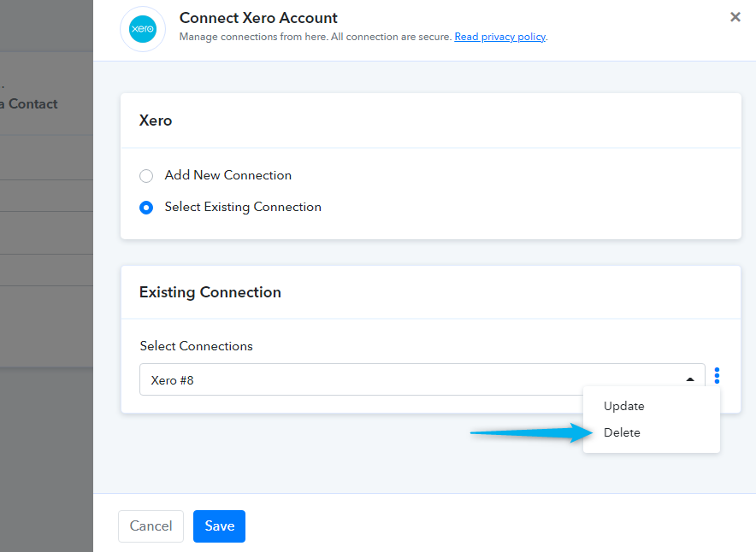Select the Add New Connection radio button
Screen dimensions: 756x552
(146, 176)
